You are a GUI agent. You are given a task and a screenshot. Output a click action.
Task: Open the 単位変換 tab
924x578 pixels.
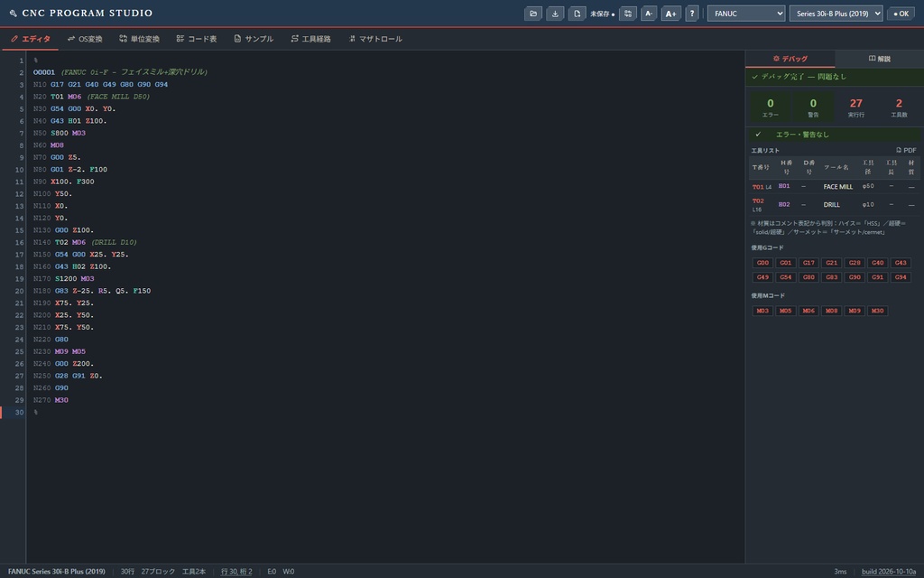click(139, 39)
